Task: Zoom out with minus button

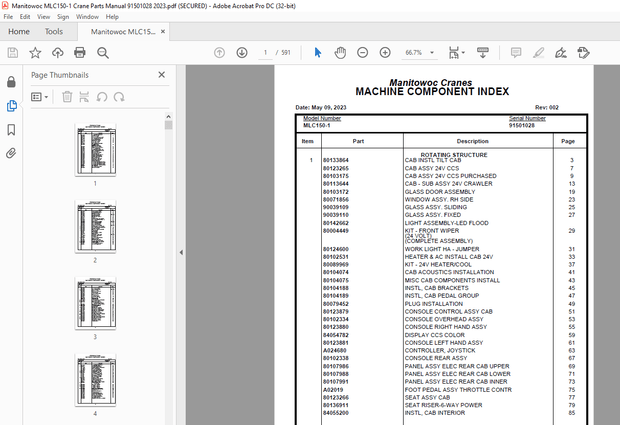Action: click(363, 53)
